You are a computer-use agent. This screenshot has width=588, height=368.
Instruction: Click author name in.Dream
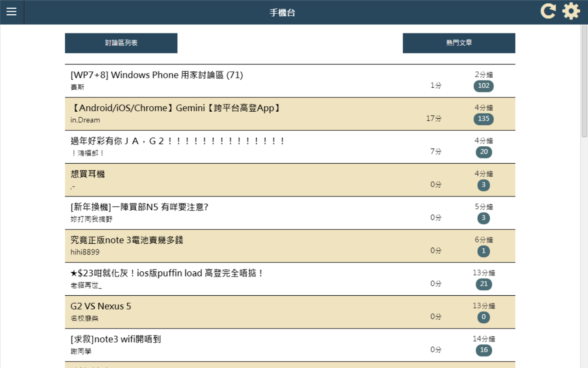click(x=85, y=121)
